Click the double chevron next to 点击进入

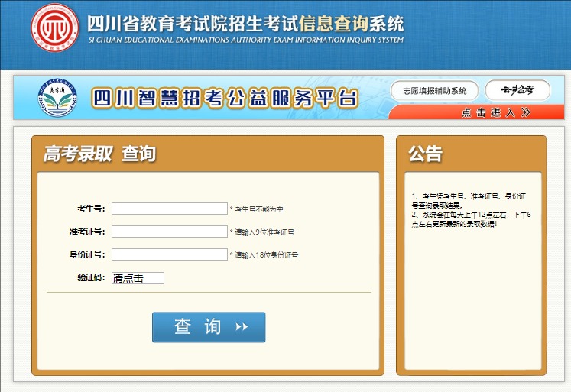[525, 112]
